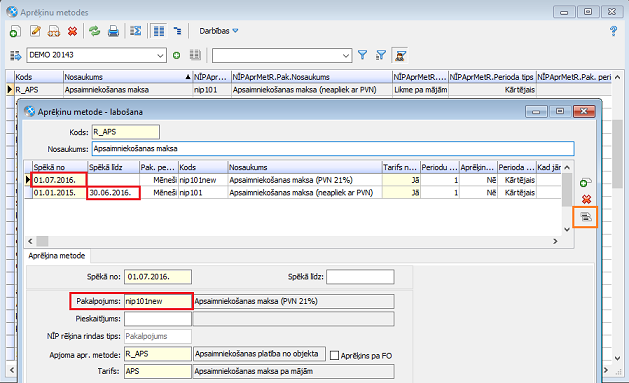Click the new record toolbar icon
This screenshot has height=383, width=629.
tap(15, 31)
